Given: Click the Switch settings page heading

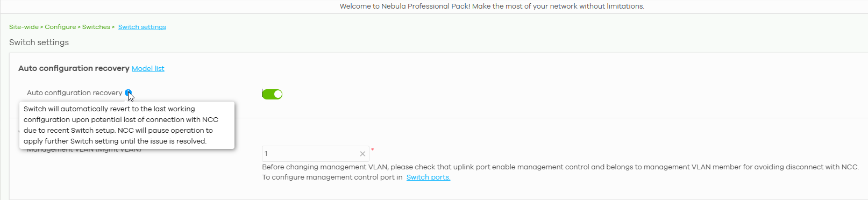Looking at the screenshot, I should (x=39, y=42).
